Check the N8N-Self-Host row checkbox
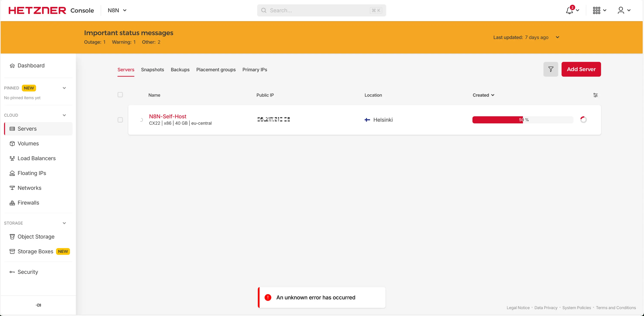 (x=120, y=120)
